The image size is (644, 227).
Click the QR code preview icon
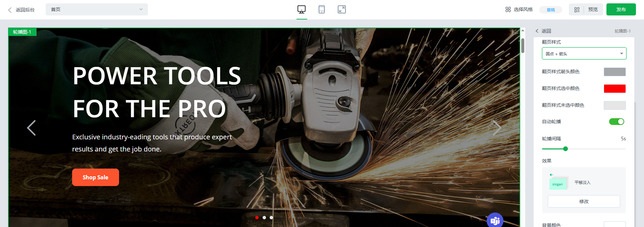tap(577, 10)
